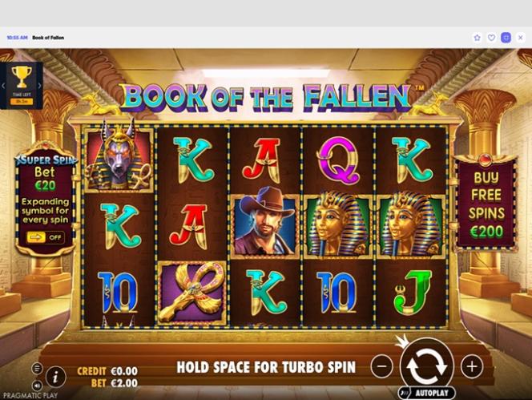Spin the reels with the circular arrow button
Screen dimensions: 532x400
coord(427,366)
